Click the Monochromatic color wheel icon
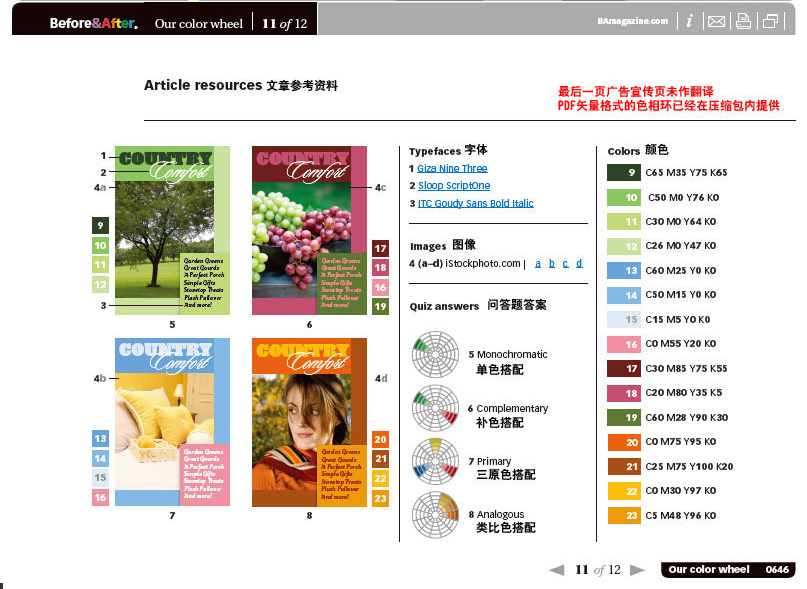This screenshot has width=807, height=589. coord(434,353)
